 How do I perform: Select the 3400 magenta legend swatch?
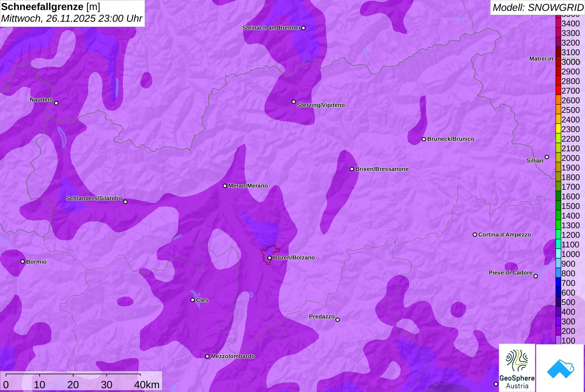click(558, 23)
